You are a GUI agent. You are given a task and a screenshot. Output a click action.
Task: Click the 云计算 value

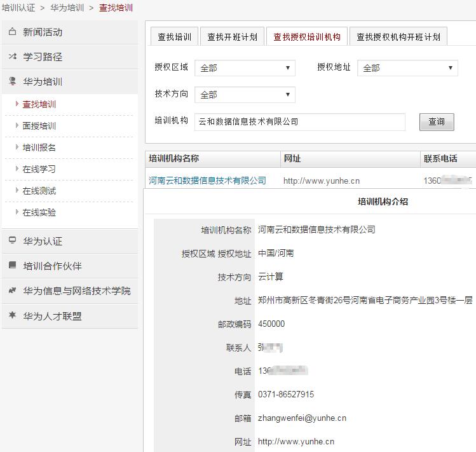coord(271,277)
